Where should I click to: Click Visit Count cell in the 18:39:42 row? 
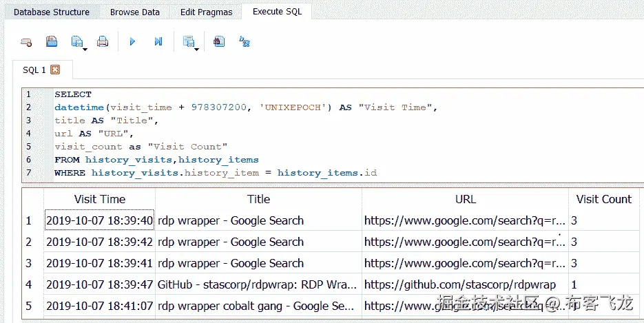(604, 242)
